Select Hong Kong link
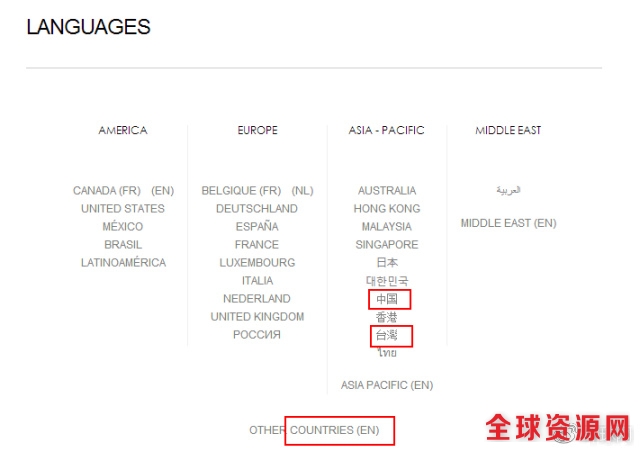 pyautogui.click(x=387, y=209)
